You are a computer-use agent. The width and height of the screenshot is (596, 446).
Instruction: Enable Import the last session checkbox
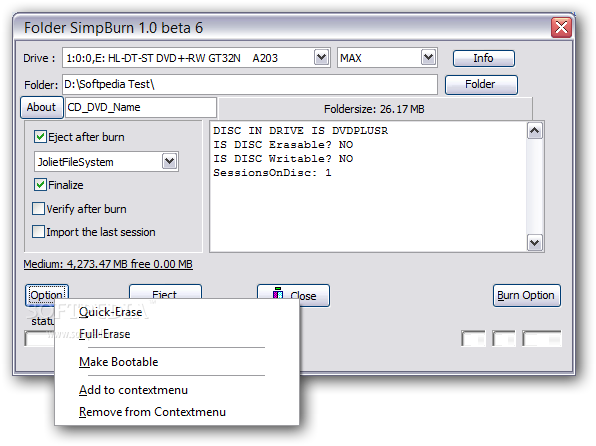[38, 232]
